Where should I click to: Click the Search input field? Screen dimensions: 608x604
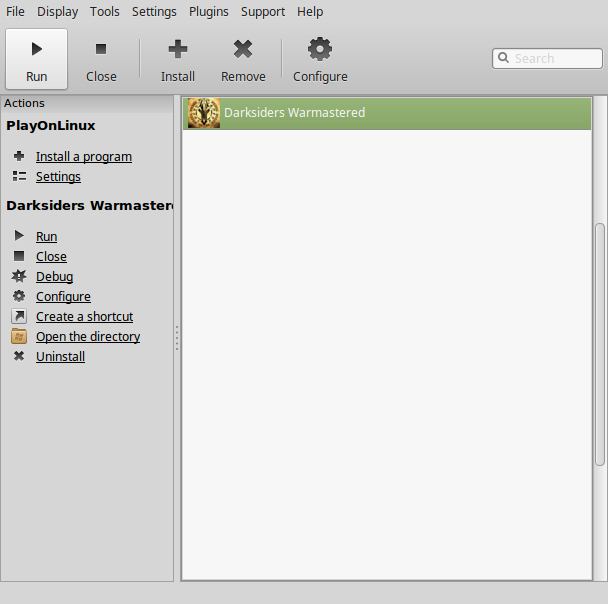click(x=547, y=59)
